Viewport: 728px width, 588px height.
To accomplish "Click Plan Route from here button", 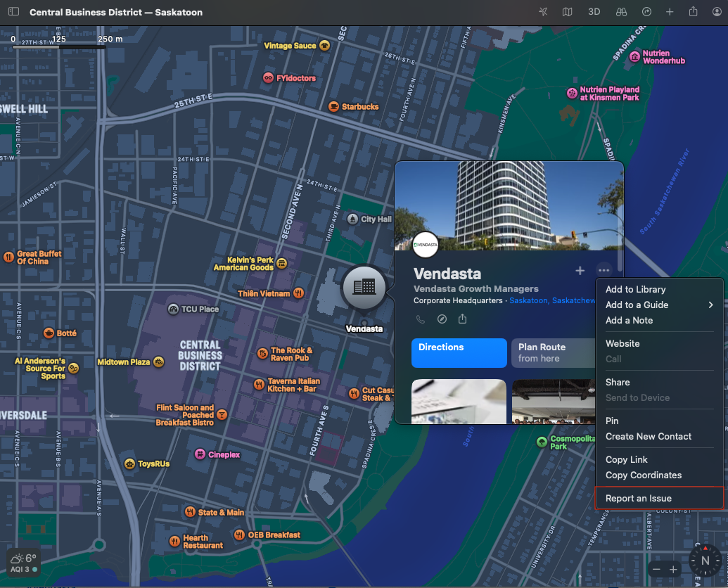I will tap(554, 352).
